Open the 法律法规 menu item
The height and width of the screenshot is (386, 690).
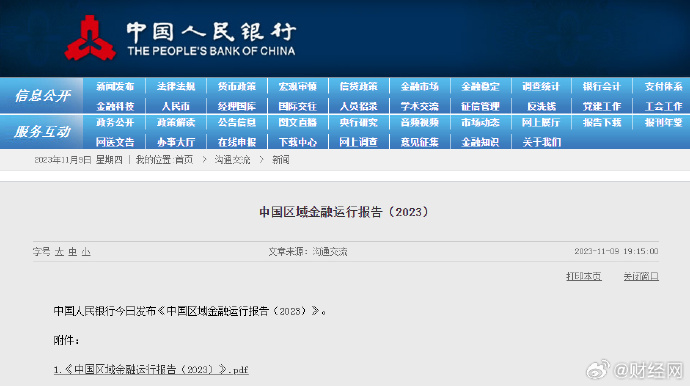(x=176, y=87)
